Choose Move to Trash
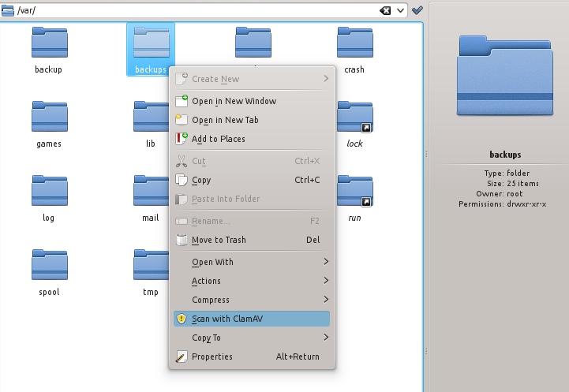The width and height of the screenshot is (569, 392). pos(252,240)
